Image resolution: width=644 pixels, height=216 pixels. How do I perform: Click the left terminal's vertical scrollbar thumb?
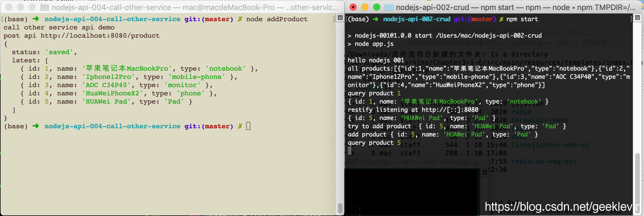[x=340, y=208]
